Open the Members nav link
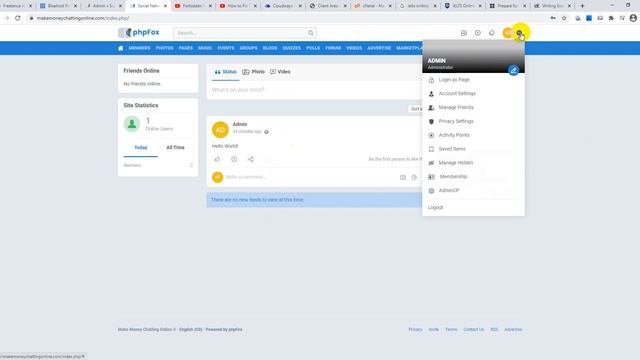 (x=139, y=48)
